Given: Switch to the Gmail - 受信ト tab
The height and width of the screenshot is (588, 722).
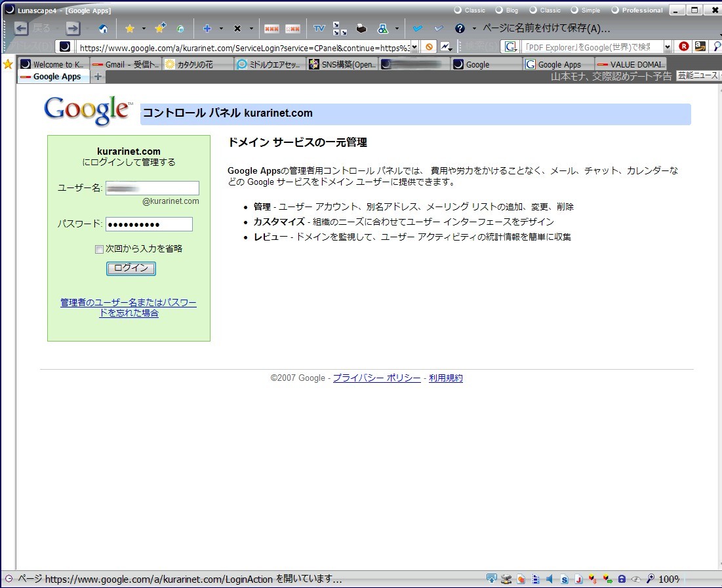Looking at the screenshot, I should coord(126,64).
